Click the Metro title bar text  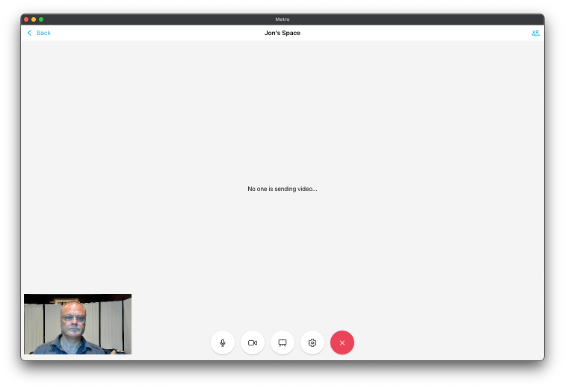point(282,19)
